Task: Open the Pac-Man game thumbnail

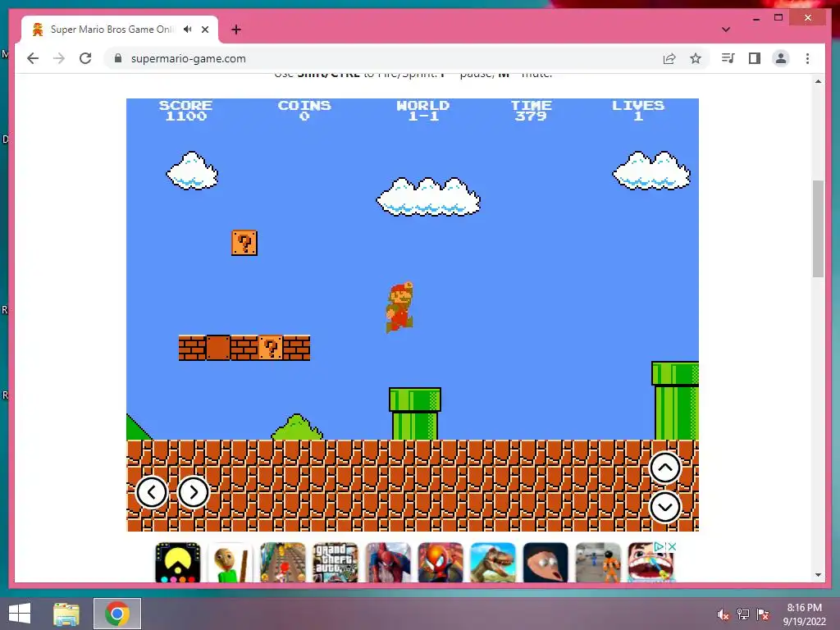Action: coord(178,563)
